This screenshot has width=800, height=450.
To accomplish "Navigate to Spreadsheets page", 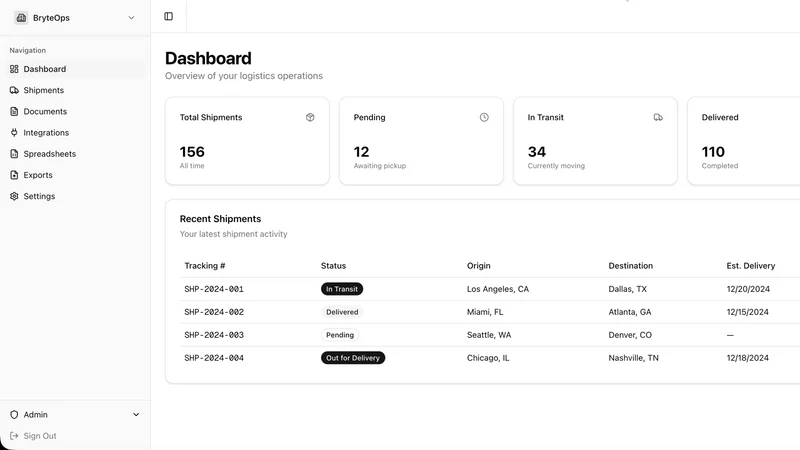I will pos(75,154).
